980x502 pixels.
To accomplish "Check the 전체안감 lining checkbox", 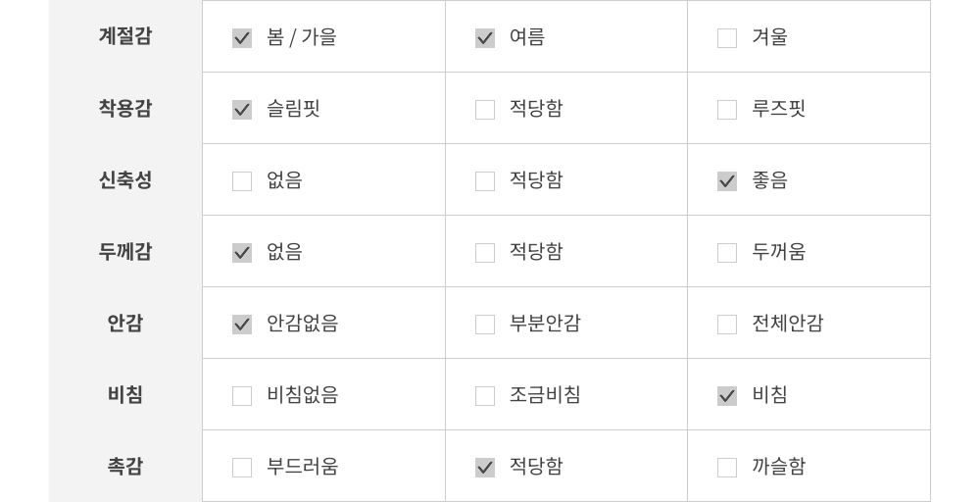I will pyautogui.click(x=727, y=325).
